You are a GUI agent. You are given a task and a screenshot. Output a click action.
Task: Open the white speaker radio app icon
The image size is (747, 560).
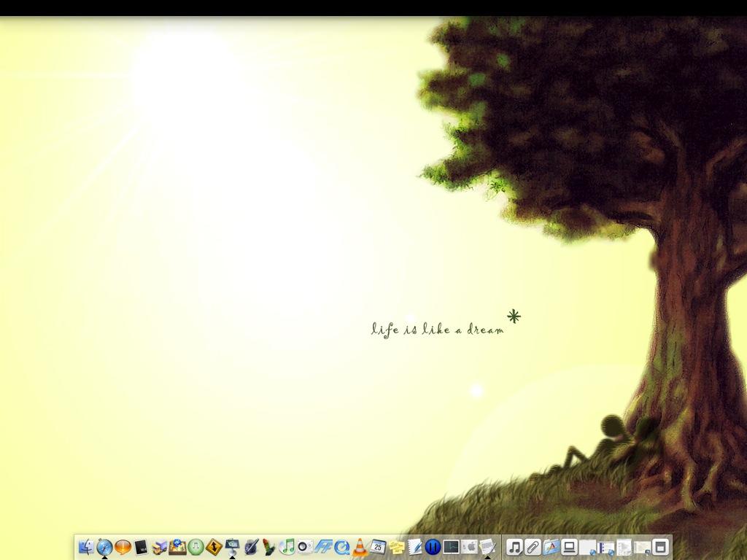pos(305,547)
